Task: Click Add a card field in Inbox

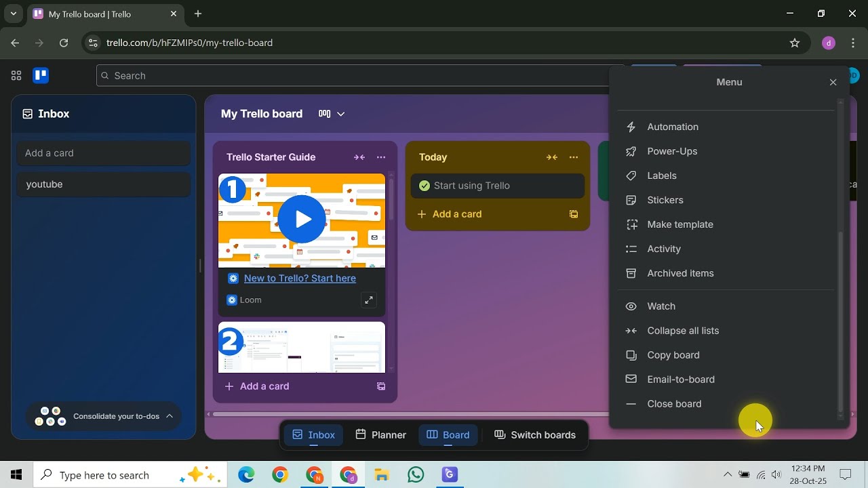Action: click(103, 153)
